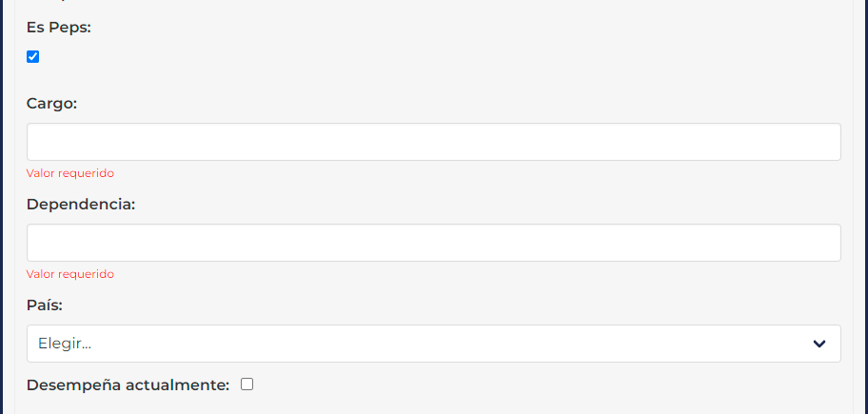Focus the Dependencia text field

pos(433,243)
